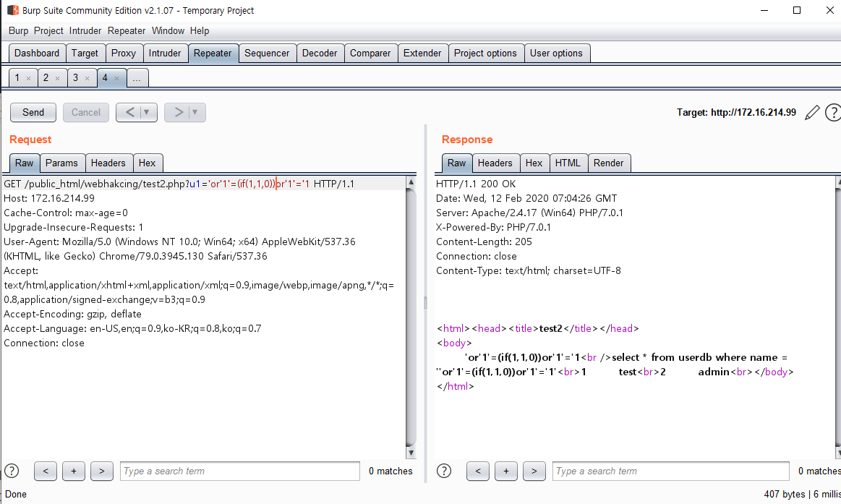Switch to the Dashboard tab

pyautogui.click(x=37, y=53)
